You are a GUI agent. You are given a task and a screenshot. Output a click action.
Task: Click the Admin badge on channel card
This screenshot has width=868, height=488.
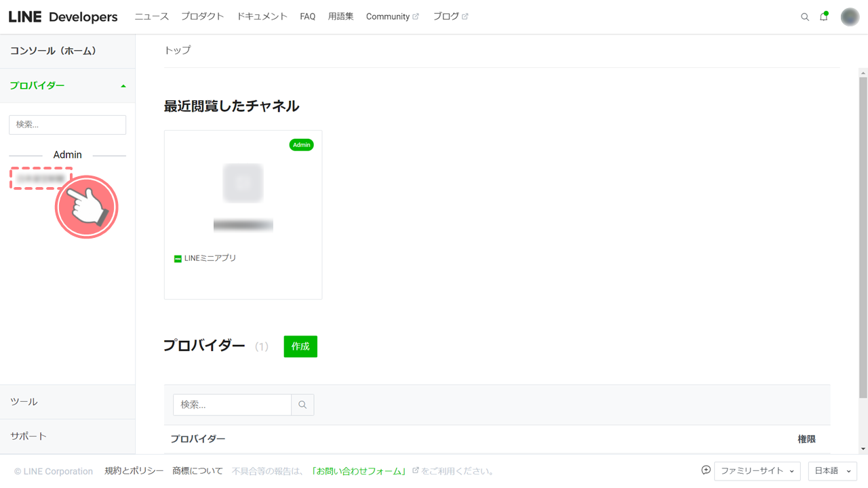302,144
